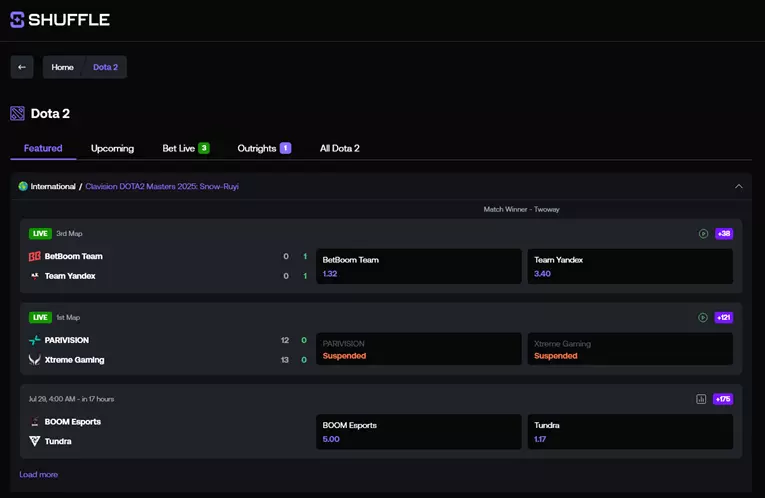This screenshot has height=498, width=765.
Task: Expand +38 more markets for BetBoom match
Action: [x=724, y=234]
